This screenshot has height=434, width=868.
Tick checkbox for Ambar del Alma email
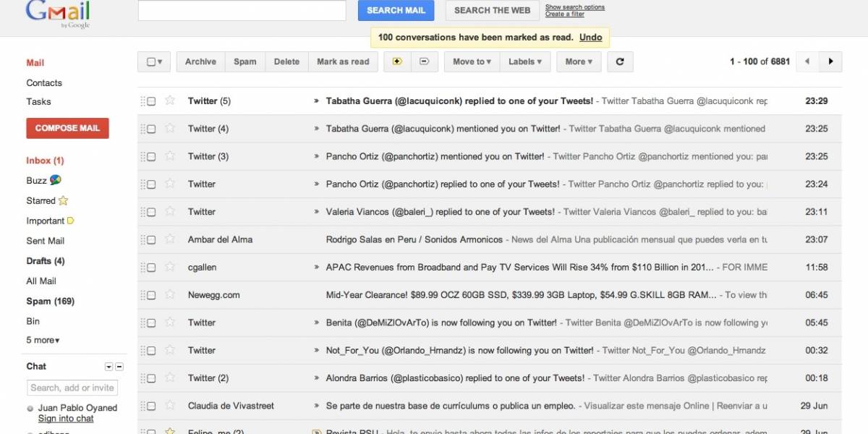click(x=151, y=239)
